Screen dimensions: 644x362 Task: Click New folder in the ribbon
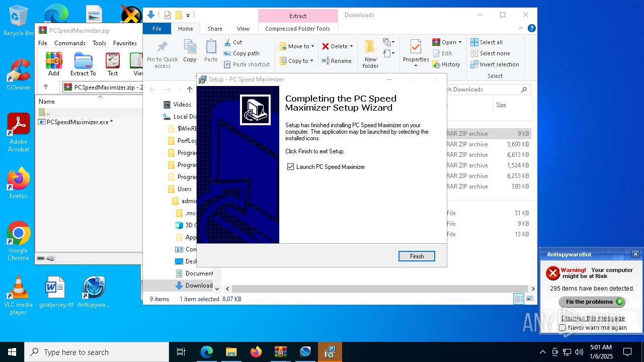click(370, 54)
